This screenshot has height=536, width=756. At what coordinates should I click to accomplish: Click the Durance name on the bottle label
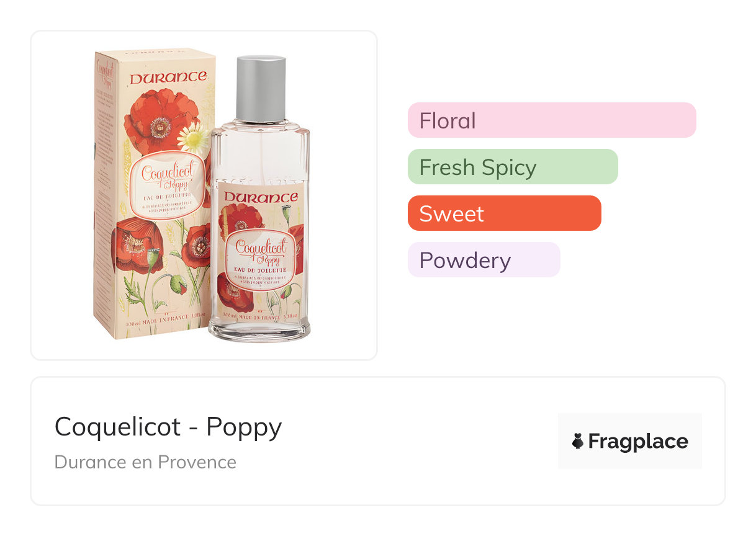[x=261, y=197]
